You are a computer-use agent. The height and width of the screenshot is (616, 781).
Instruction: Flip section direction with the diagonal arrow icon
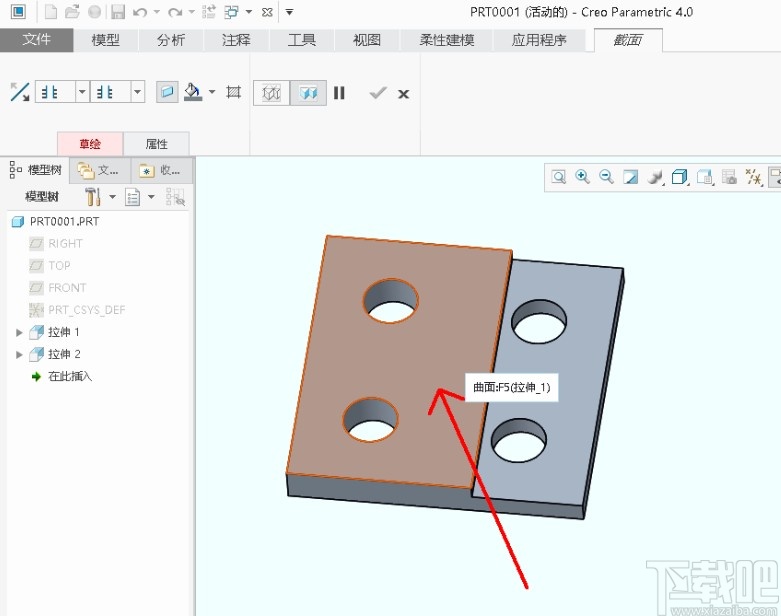(x=19, y=92)
